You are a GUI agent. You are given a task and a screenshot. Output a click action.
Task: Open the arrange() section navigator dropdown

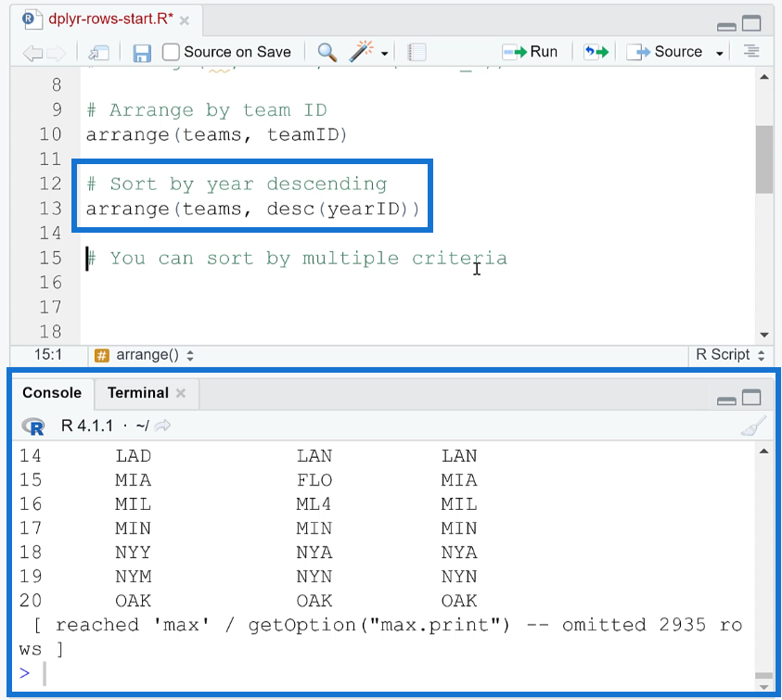tap(190, 354)
